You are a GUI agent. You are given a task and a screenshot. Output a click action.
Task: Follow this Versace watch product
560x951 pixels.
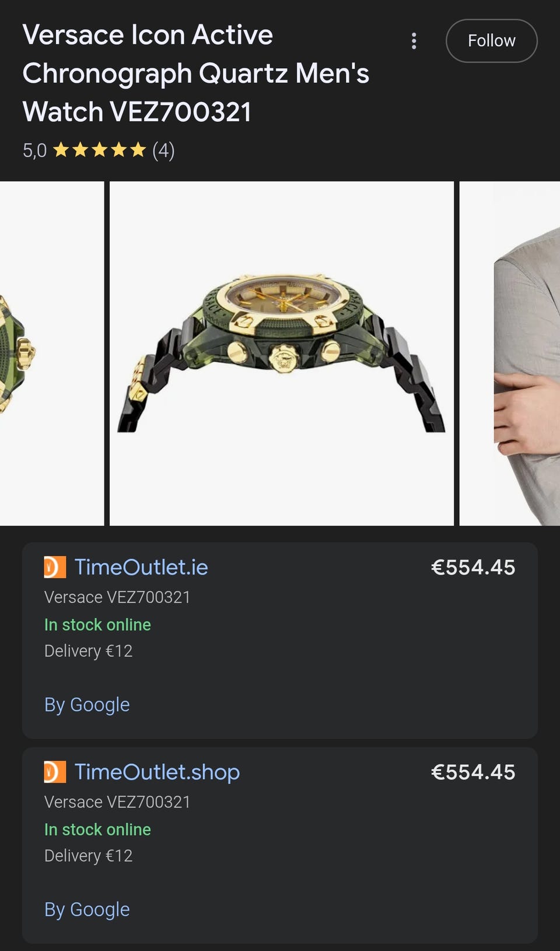[491, 41]
